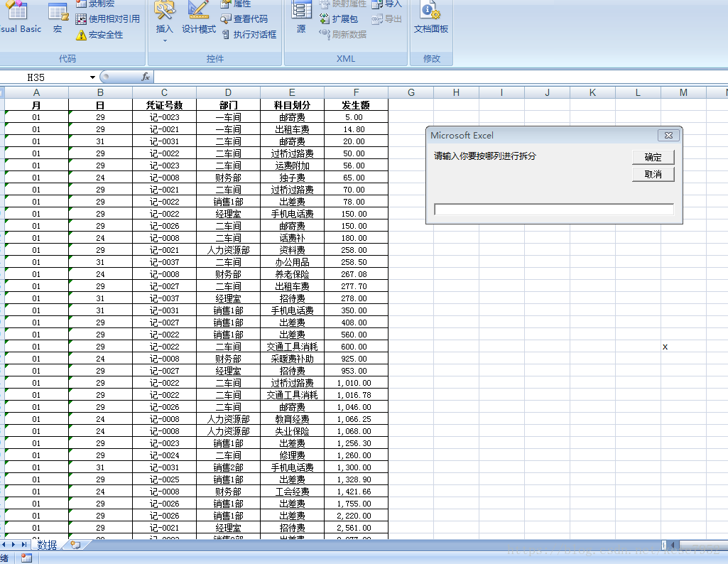Click the 宏 (Macros) icon
This screenshot has width=728, height=564.
pyautogui.click(x=57, y=18)
